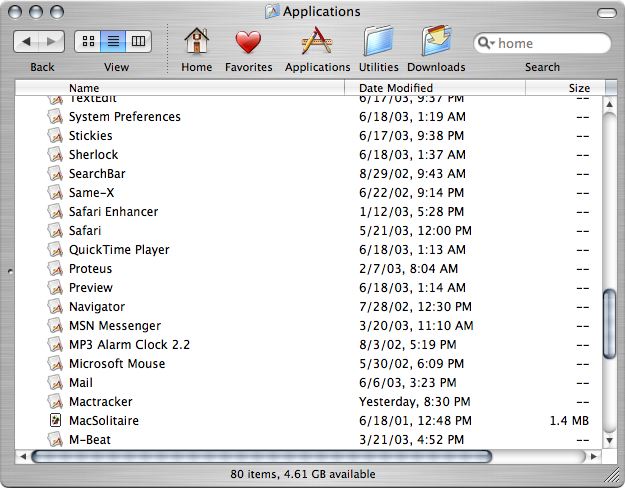Click the vertical scrollbar up arrow
Viewport: 625px width, 488px height.
tap(609, 104)
